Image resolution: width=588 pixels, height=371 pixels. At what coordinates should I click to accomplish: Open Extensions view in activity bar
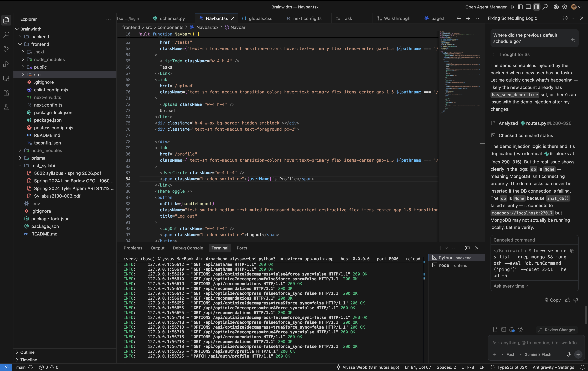coord(6,93)
